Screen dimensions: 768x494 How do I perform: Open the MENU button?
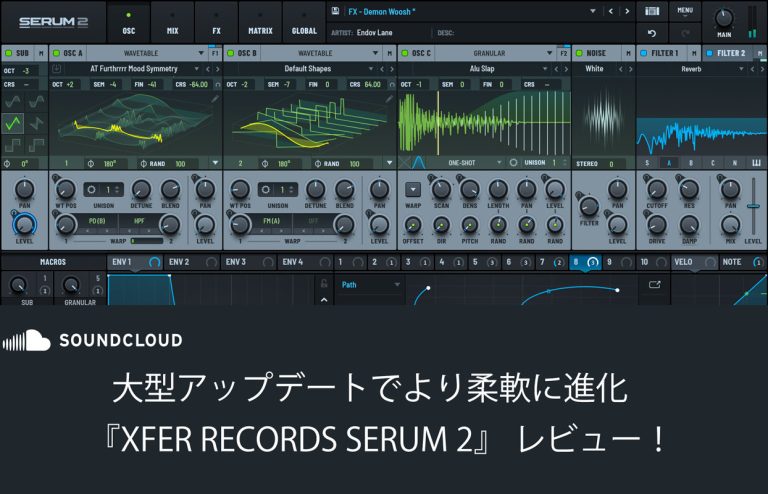pyautogui.click(x=684, y=12)
